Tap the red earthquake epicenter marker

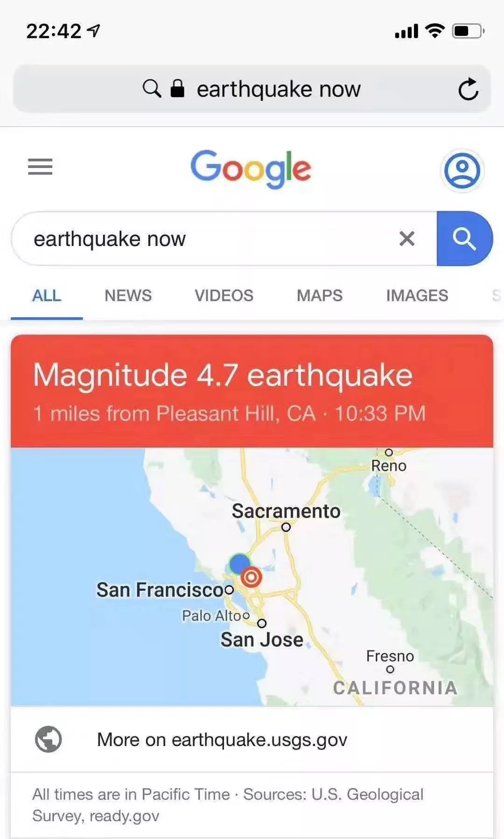(252, 577)
